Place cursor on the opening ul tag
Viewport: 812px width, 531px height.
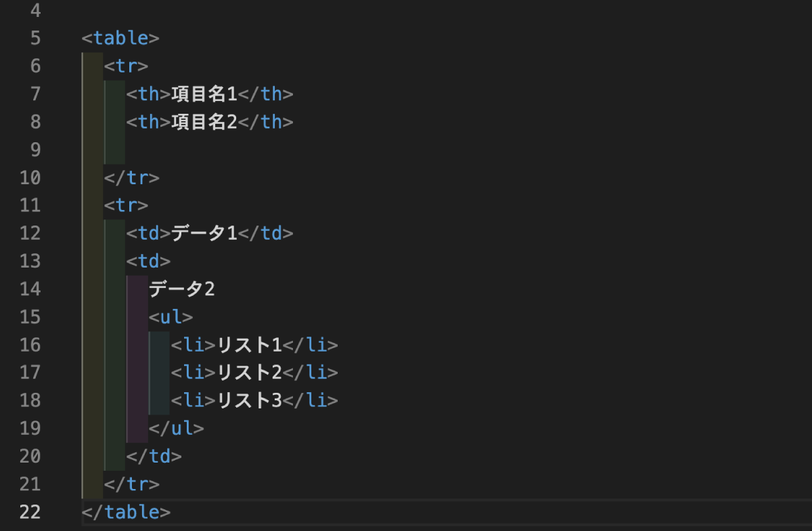[171, 317]
